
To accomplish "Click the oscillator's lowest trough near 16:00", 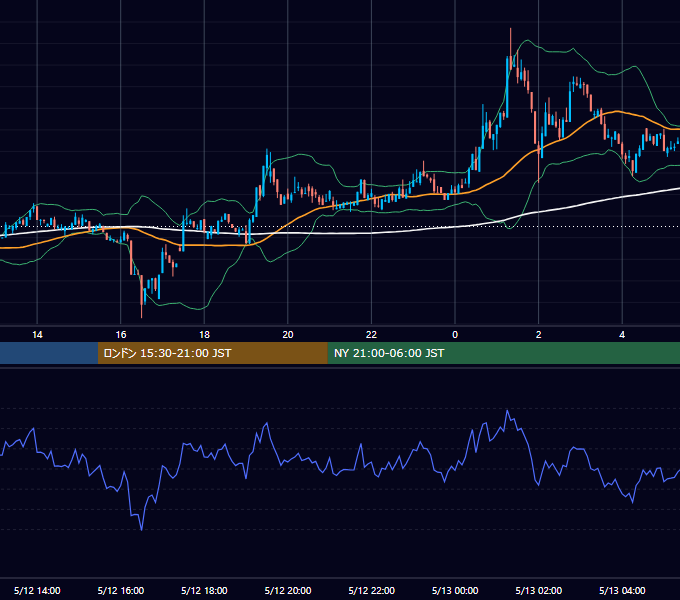I will 141,529.
